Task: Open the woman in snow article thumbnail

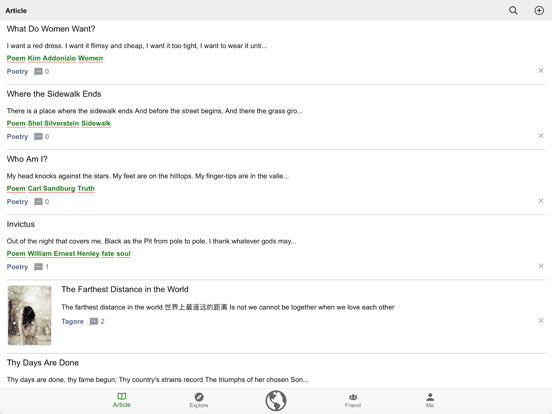Action: 30,315
